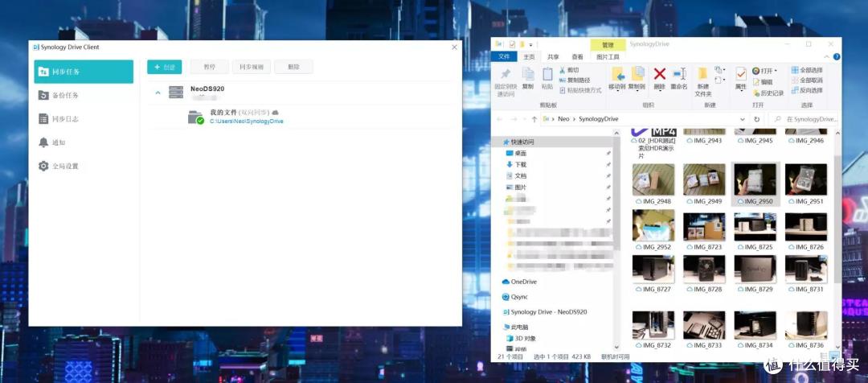This screenshot has height=383, width=868.
Task: Open the C:\Users\Neo\SynologyDrive path link
Action: pyautogui.click(x=247, y=121)
